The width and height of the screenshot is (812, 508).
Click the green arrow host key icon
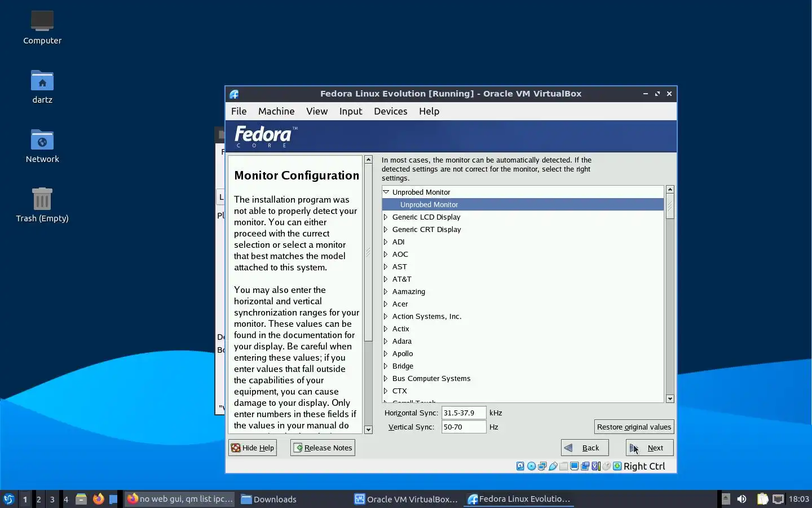pos(617,466)
